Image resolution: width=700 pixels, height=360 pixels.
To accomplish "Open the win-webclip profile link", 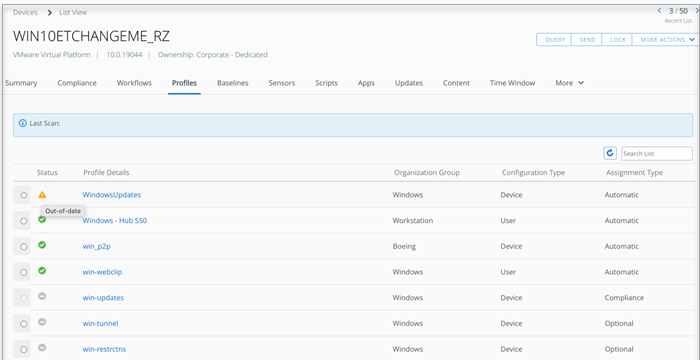I will pyautogui.click(x=102, y=272).
